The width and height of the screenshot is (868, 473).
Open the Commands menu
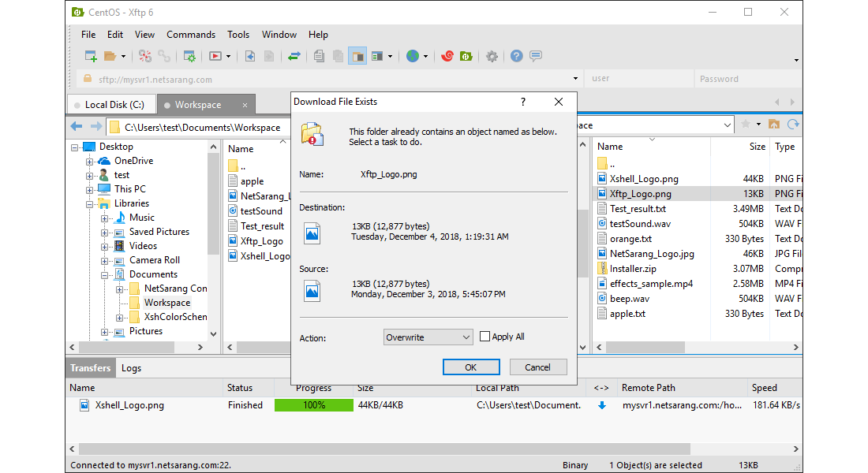(191, 35)
